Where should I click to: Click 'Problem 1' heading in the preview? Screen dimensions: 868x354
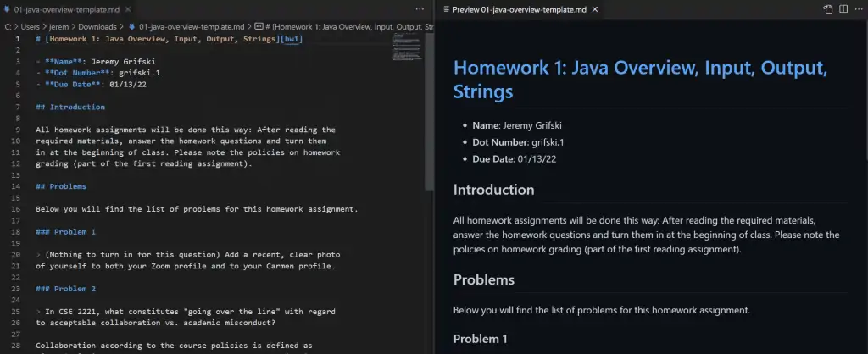(x=480, y=339)
